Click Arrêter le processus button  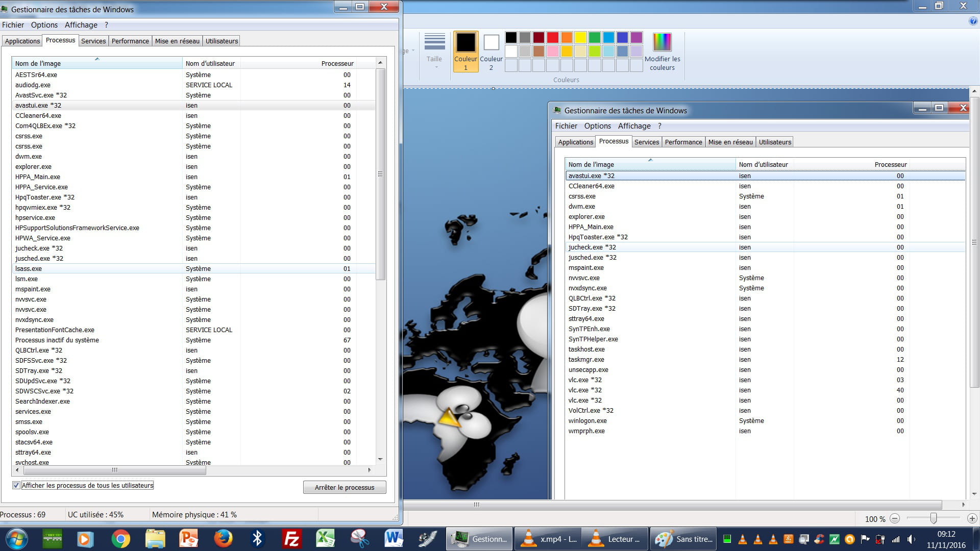pyautogui.click(x=345, y=487)
